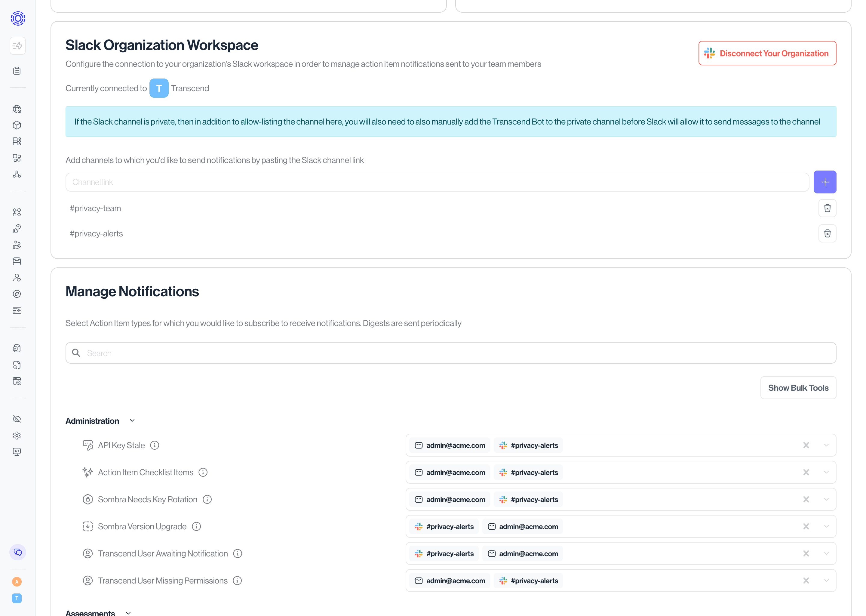Open the user search sidebar icon
The height and width of the screenshot is (616, 866).
(17, 278)
